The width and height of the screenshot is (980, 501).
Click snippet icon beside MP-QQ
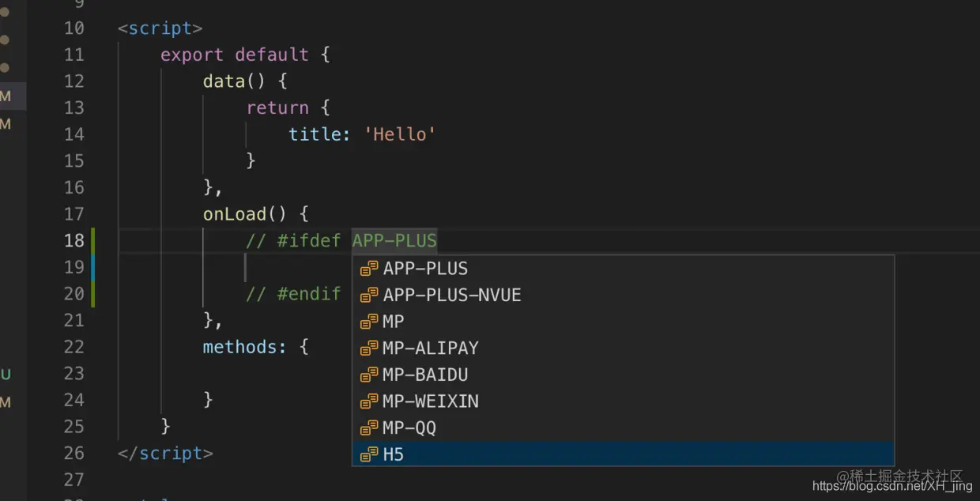click(369, 428)
